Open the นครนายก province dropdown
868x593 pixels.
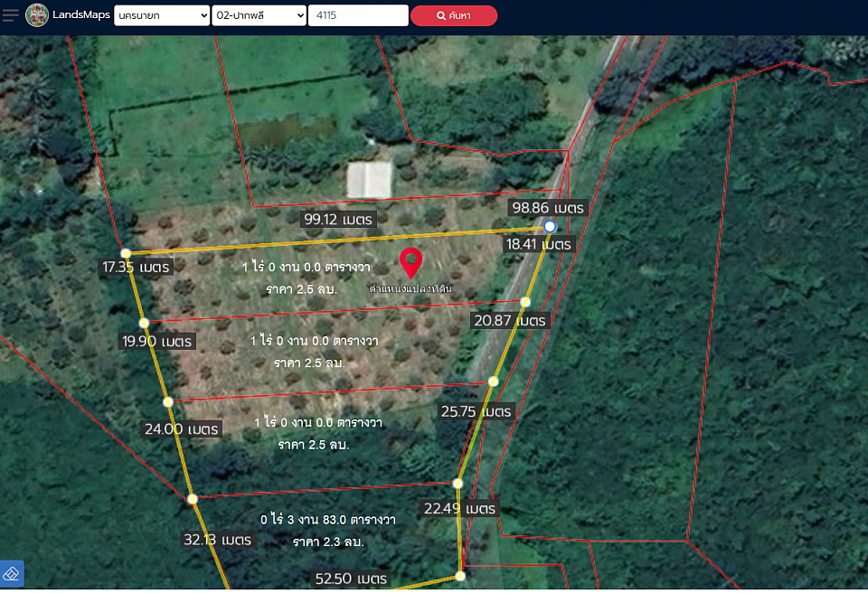[x=162, y=15]
